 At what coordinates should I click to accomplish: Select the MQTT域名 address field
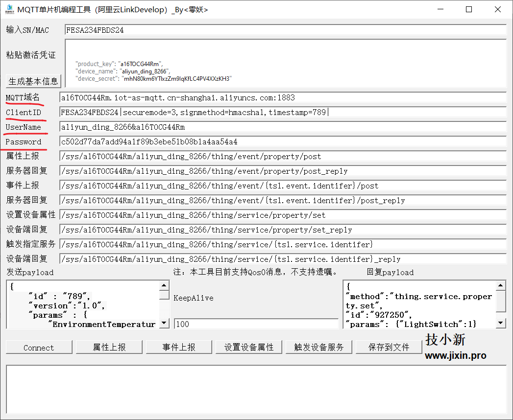click(283, 98)
